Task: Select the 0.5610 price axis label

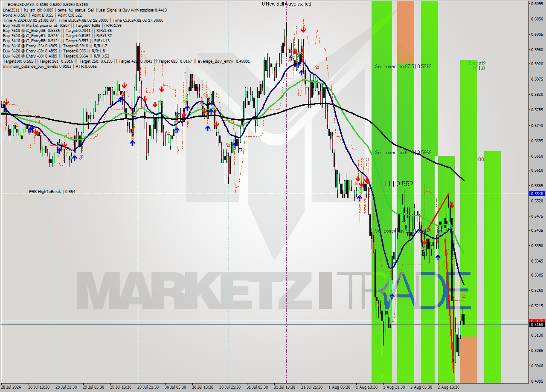Action: click(537, 170)
